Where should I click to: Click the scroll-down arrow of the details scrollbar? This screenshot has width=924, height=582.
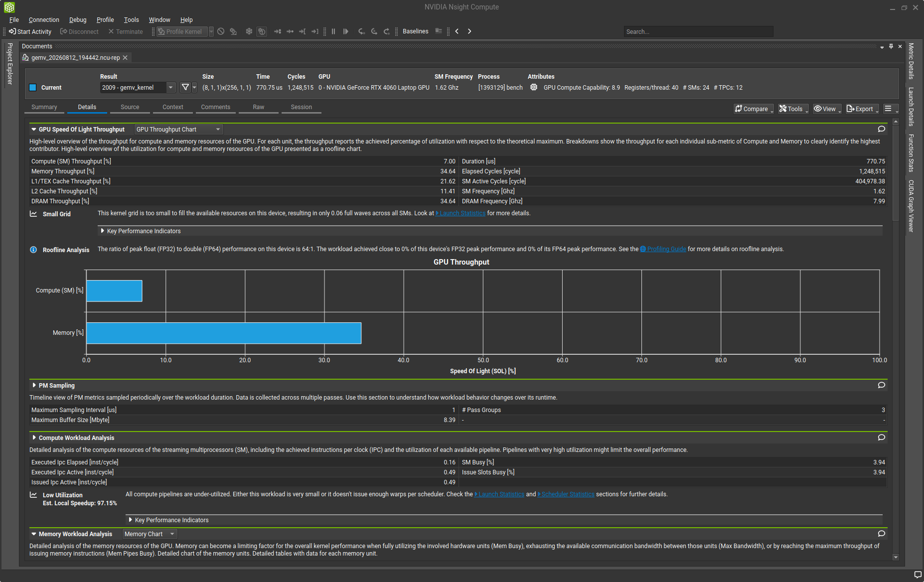[896, 557]
